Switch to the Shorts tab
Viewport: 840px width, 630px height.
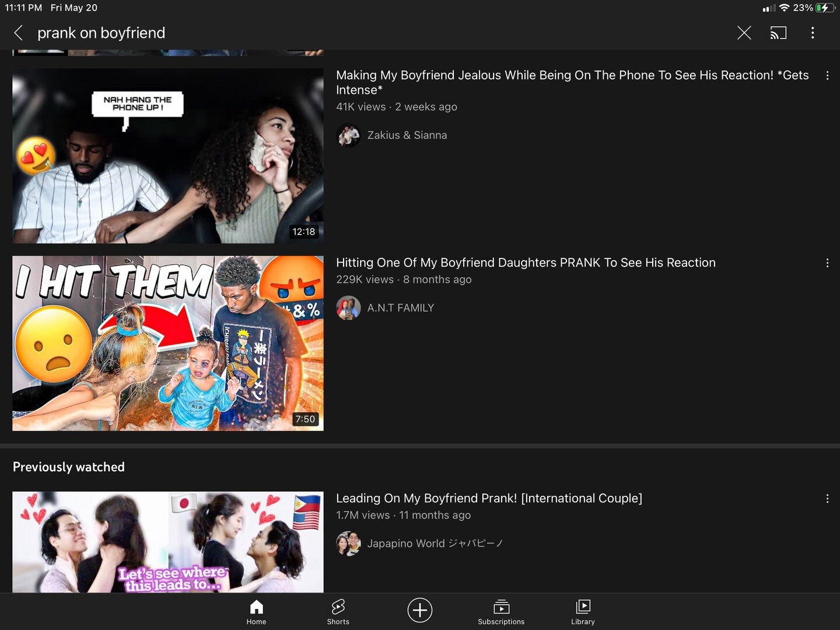point(338,612)
